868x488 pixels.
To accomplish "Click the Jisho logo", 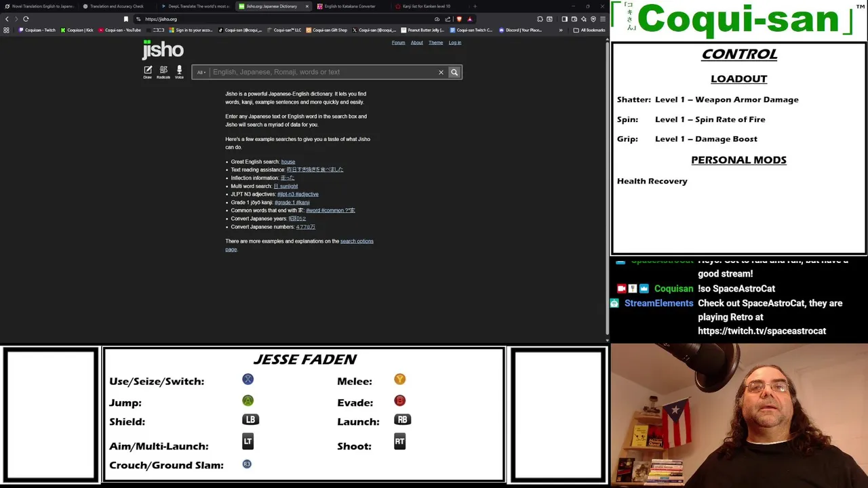I will [163, 49].
